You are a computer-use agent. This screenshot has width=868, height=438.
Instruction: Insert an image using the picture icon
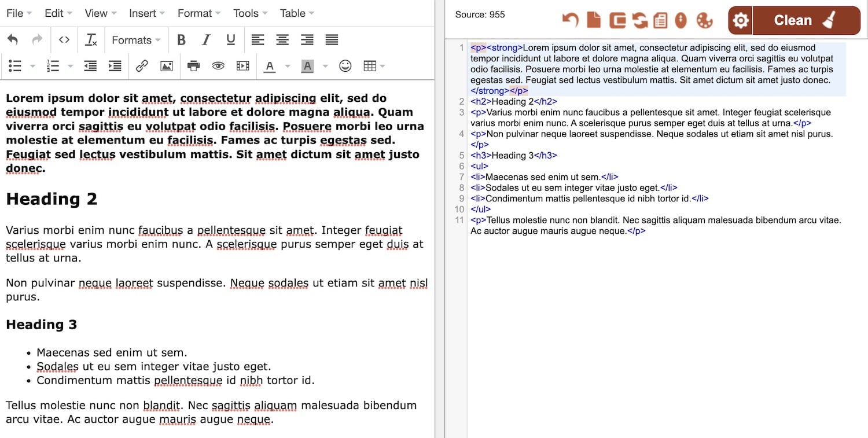click(167, 66)
